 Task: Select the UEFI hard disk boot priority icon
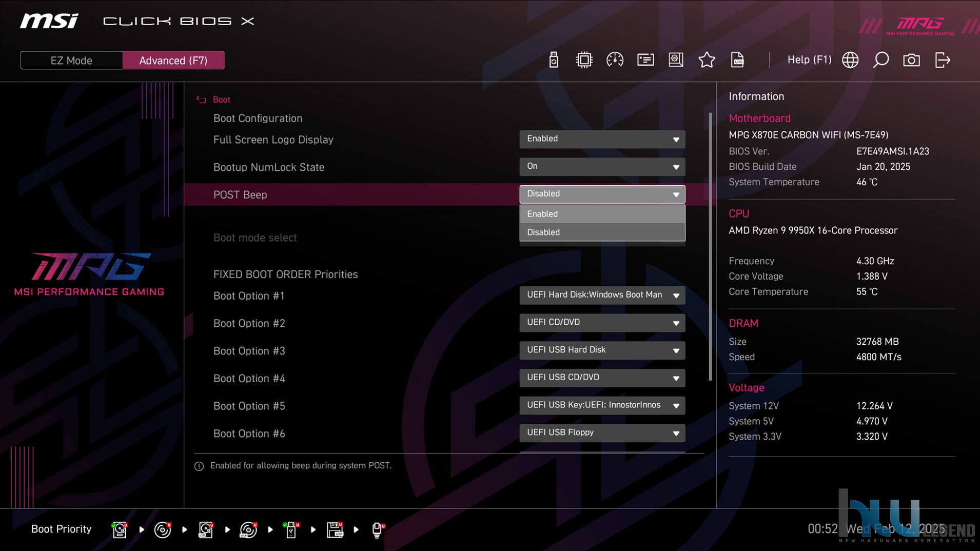pos(120,529)
